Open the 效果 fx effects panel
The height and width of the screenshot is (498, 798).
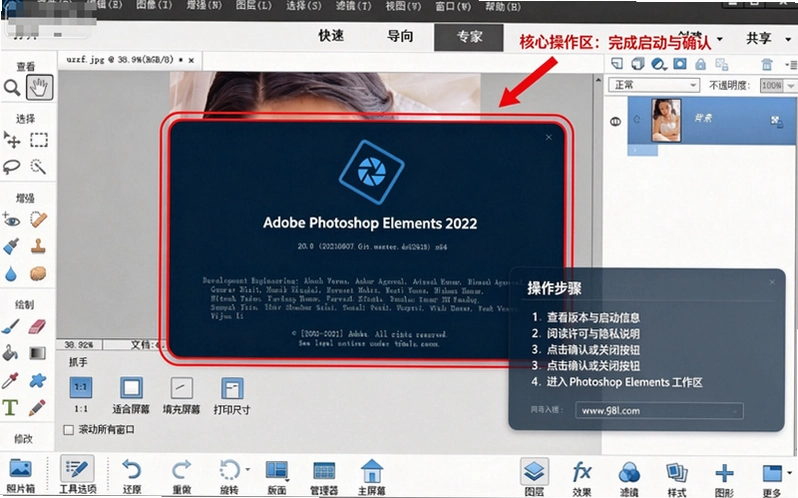pos(582,477)
